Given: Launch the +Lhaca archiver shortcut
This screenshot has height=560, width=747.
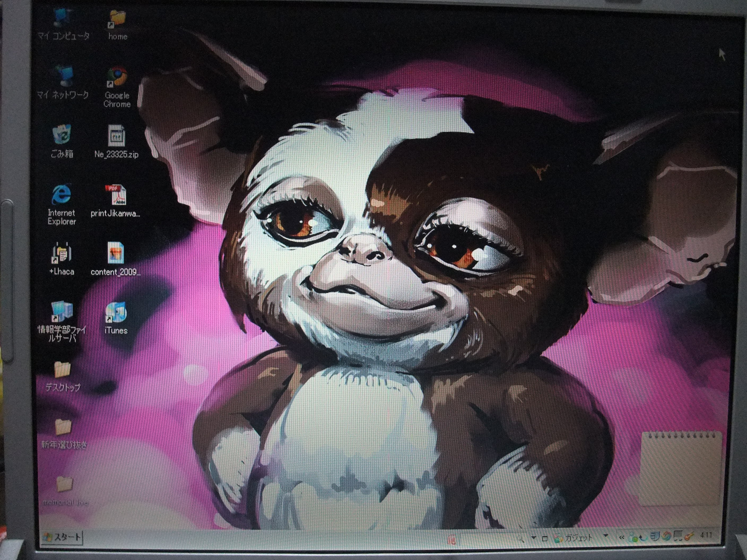Looking at the screenshot, I should (62, 259).
